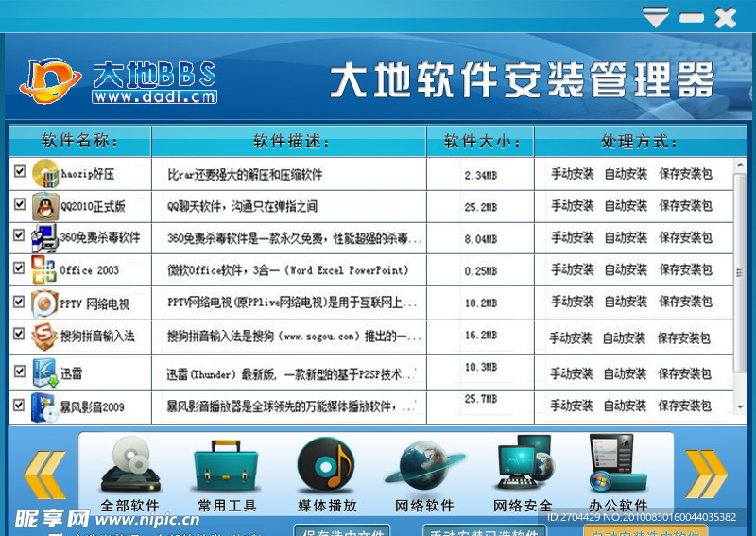Uncheck the 暴风影音2009 checkbox

19,405
